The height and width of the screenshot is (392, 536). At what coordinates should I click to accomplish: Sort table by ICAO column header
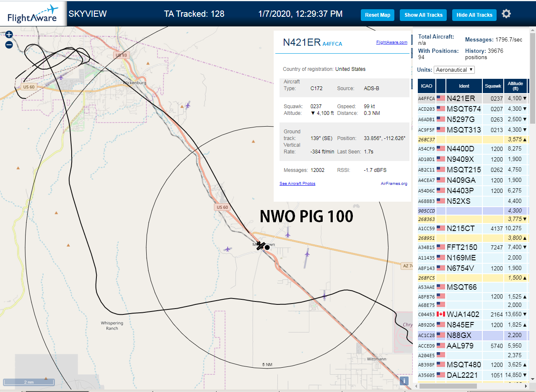tap(427, 86)
